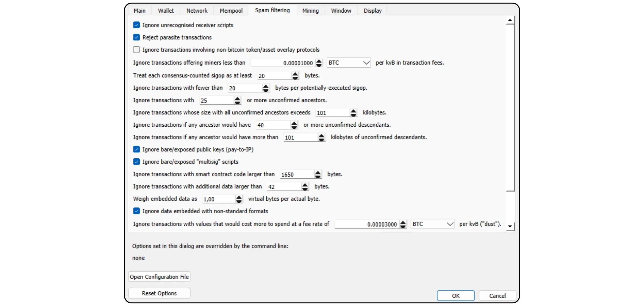Enable ignoring non-bitcoin token overlay protocols
Screen dimensions: 644x306
pyautogui.click(x=137, y=49)
